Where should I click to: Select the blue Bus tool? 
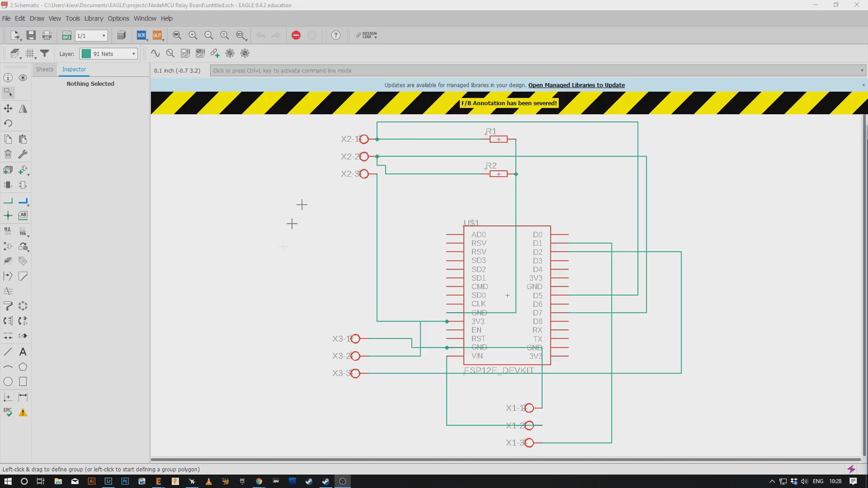click(x=23, y=201)
